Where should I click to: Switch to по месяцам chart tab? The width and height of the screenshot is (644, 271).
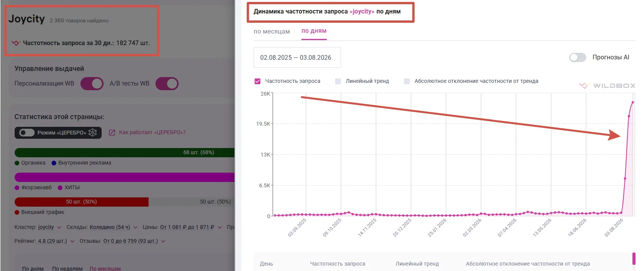pos(272,32)
